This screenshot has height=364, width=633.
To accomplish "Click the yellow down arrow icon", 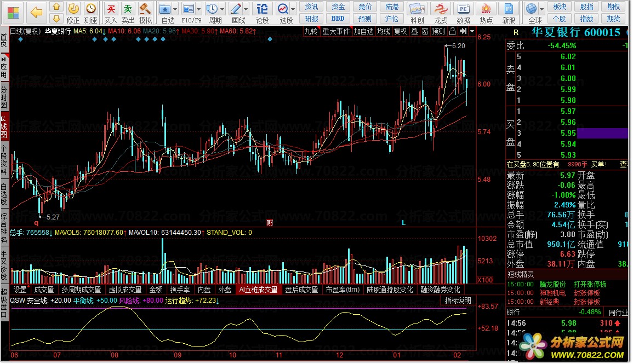I will click(56, 19).
